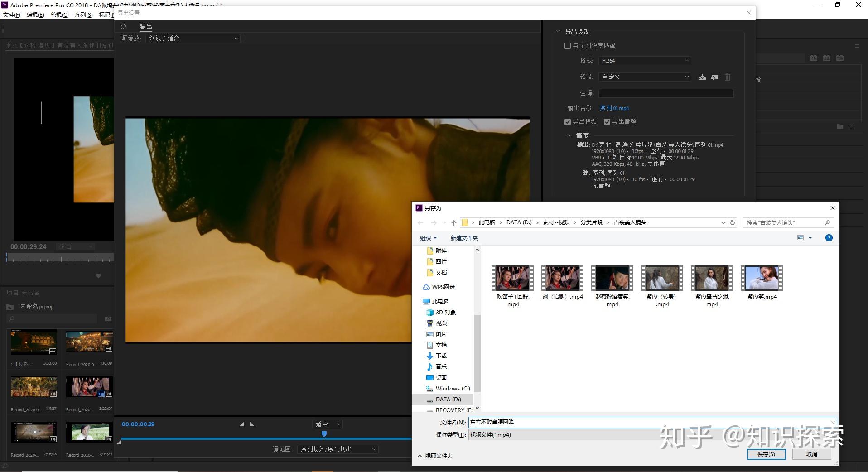Open the preview zoom 适合 dropdown
Viewport: 868px width, 472px height.
[328, 424]
